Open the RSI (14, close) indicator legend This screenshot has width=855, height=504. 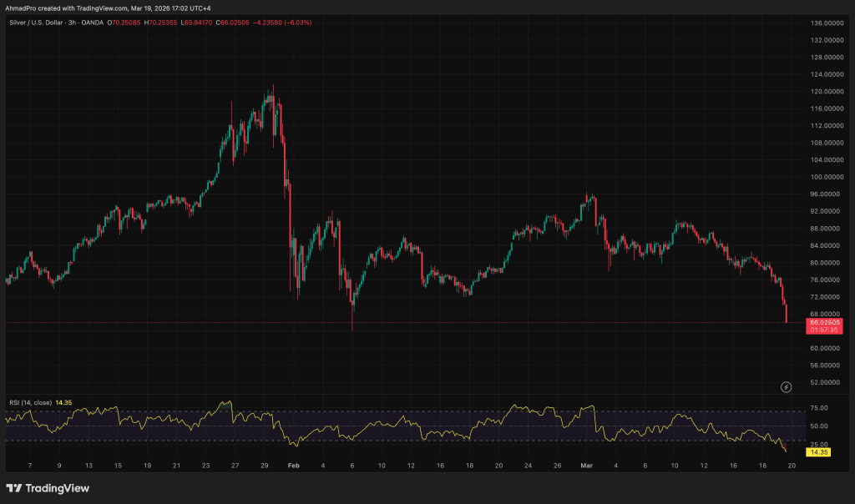(29, 403)
